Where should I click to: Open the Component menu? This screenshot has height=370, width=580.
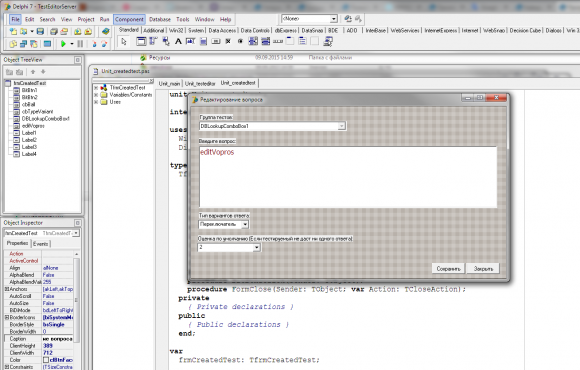coord(129,19)
